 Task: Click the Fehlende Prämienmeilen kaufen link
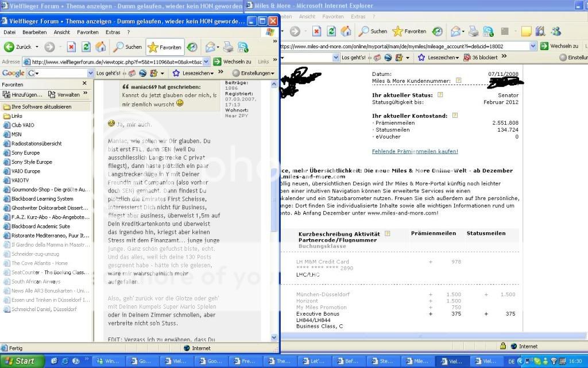coord(415,151)
